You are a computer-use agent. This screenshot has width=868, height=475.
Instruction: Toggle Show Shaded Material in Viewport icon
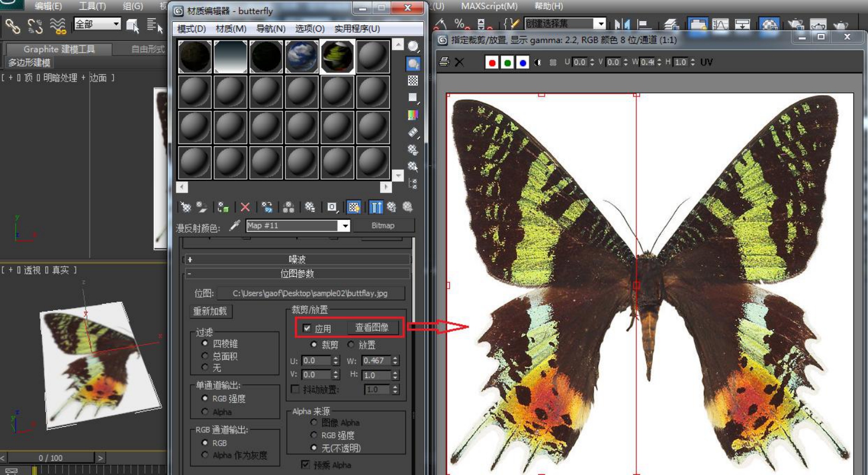[x=354, y=207]
